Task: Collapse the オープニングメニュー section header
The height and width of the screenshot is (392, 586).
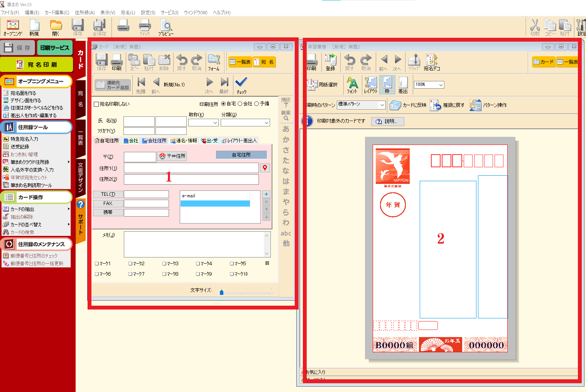Action: [36, 81]
